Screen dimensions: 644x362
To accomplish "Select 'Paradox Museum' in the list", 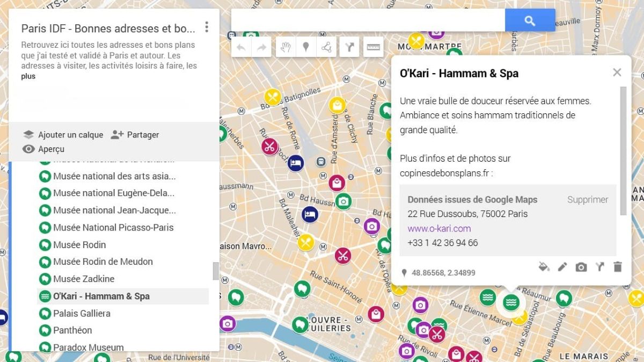I will click(88, 347).
